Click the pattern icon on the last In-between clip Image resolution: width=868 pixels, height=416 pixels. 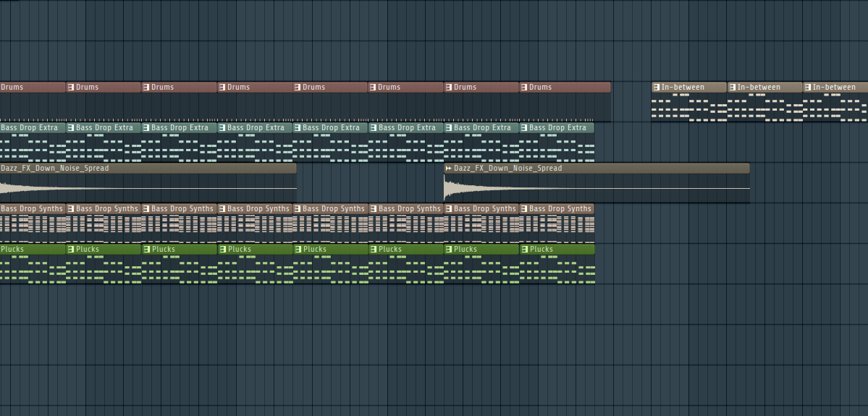pos(807,88)
